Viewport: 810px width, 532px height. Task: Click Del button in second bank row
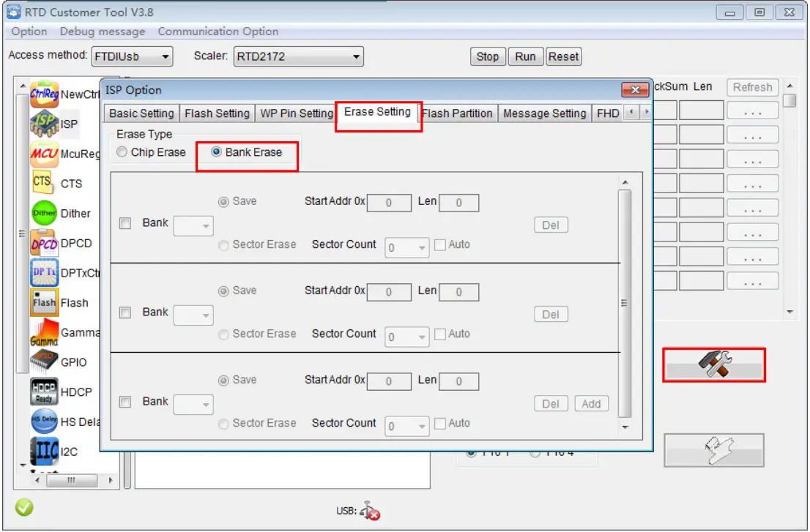tap(551, 314)
